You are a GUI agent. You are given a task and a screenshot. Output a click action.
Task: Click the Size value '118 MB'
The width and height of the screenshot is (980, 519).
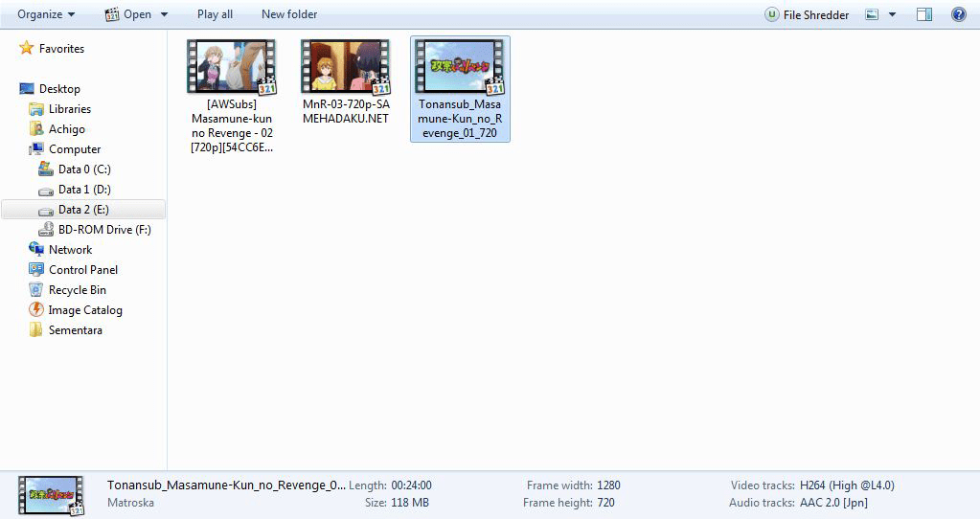(410, 503)
